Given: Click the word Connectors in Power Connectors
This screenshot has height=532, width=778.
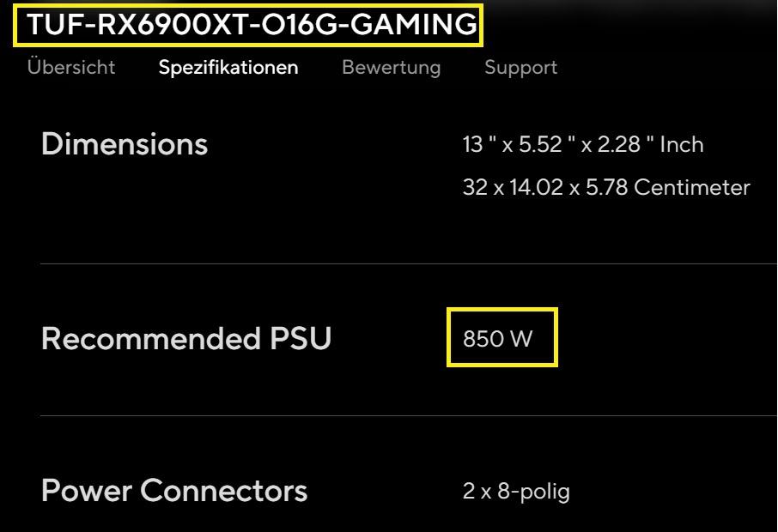Looking at the screenshot, I should pos(223,491).
